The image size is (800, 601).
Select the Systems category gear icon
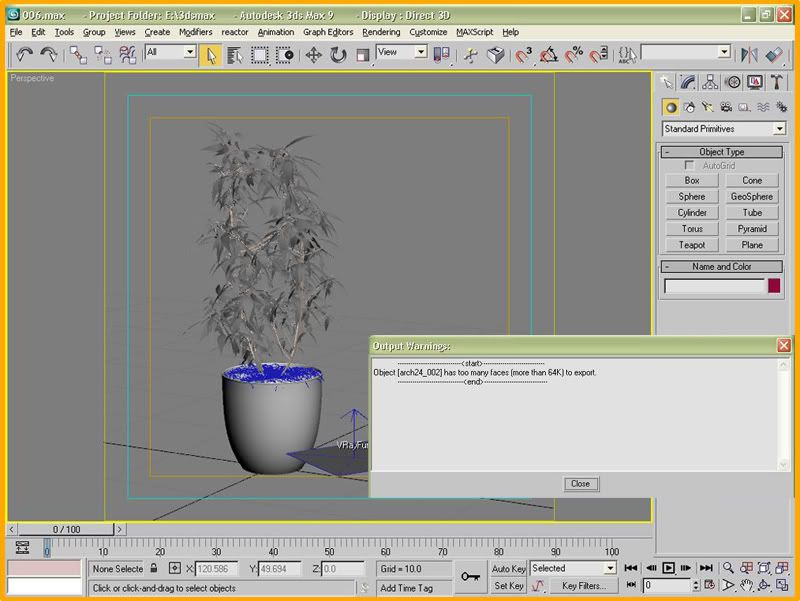point(781,107)
